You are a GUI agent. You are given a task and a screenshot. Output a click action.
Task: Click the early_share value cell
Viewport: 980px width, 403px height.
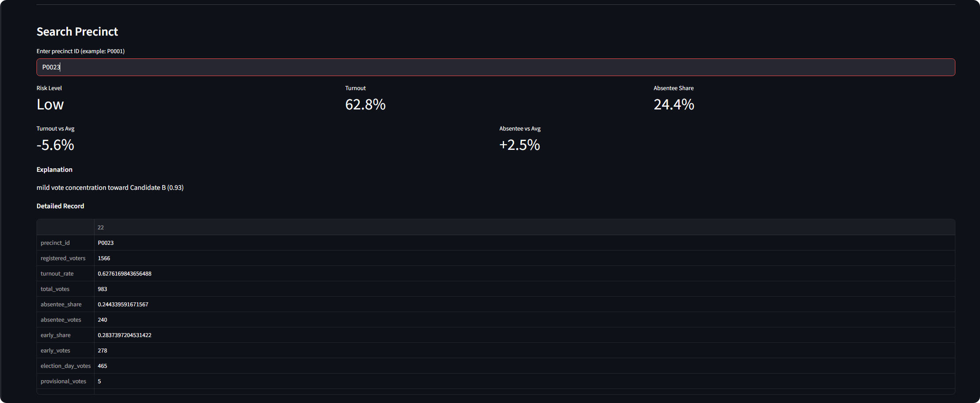click(124, 335)
